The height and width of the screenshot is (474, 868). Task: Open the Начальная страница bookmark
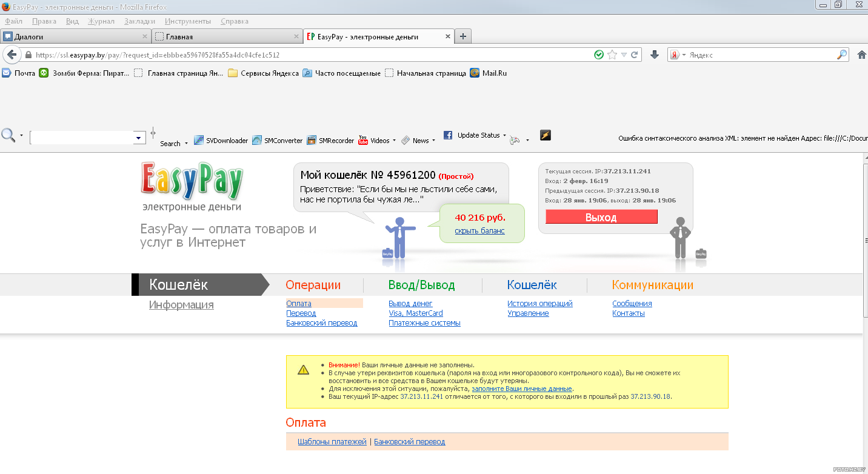click(x=426, y=73)
